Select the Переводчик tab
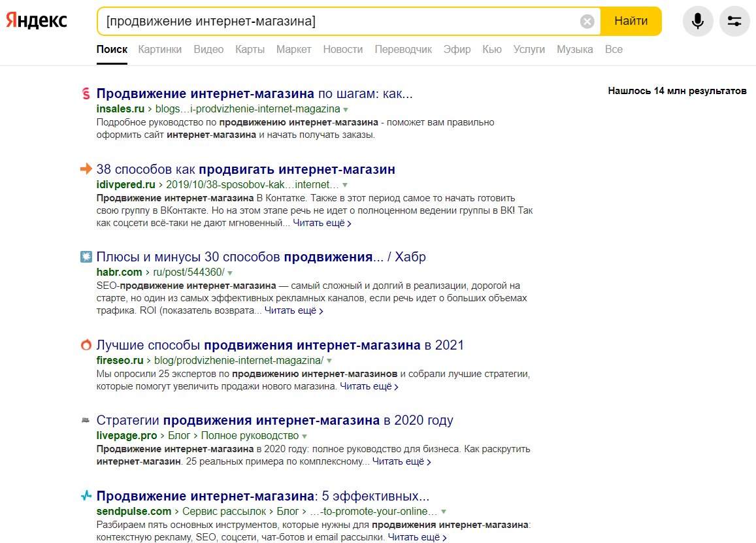The height and width of the screenshot is (543, 756). tap(403, 49)
